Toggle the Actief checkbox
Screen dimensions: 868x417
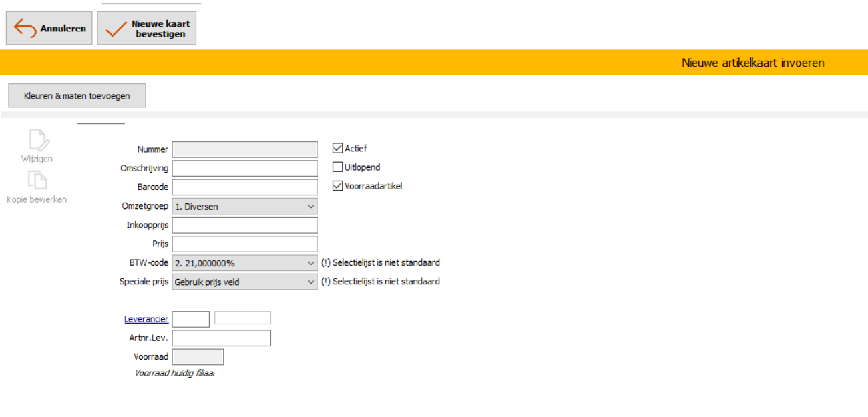[x=337, y=149]
